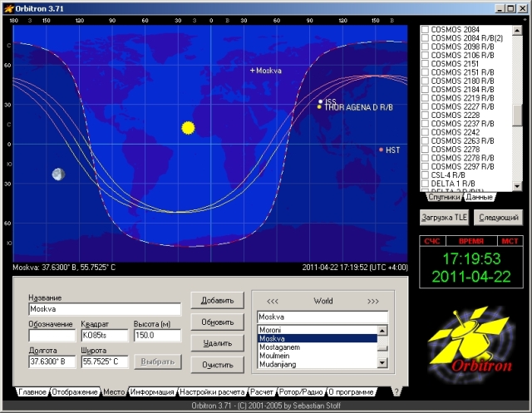Click the Следующий button
This screenshot has height=413, width=532.
pos(499,218)
